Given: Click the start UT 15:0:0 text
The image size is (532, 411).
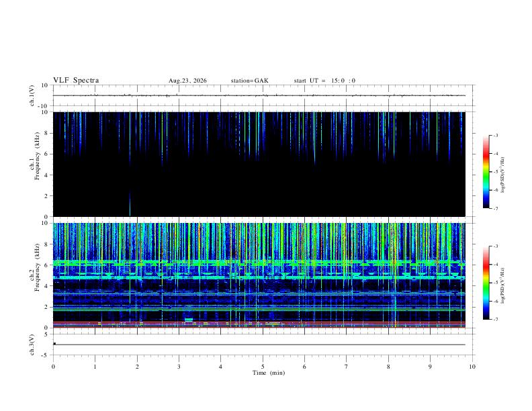Looking at the screenshot, I should [x=324, y=81].
